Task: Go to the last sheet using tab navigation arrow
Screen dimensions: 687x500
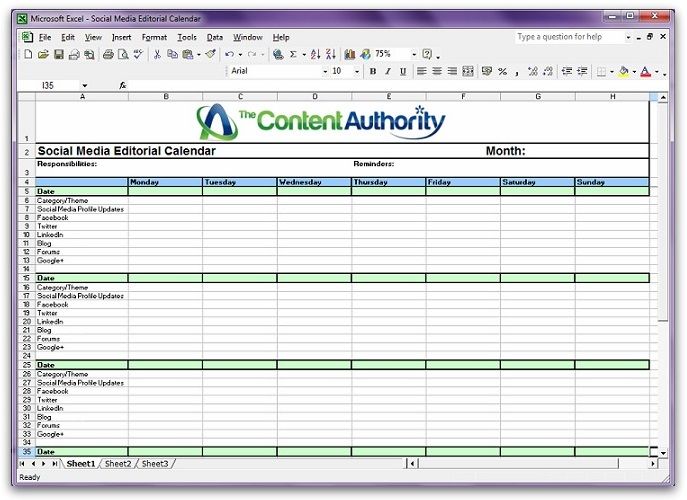Action: [x=54, y=464]
